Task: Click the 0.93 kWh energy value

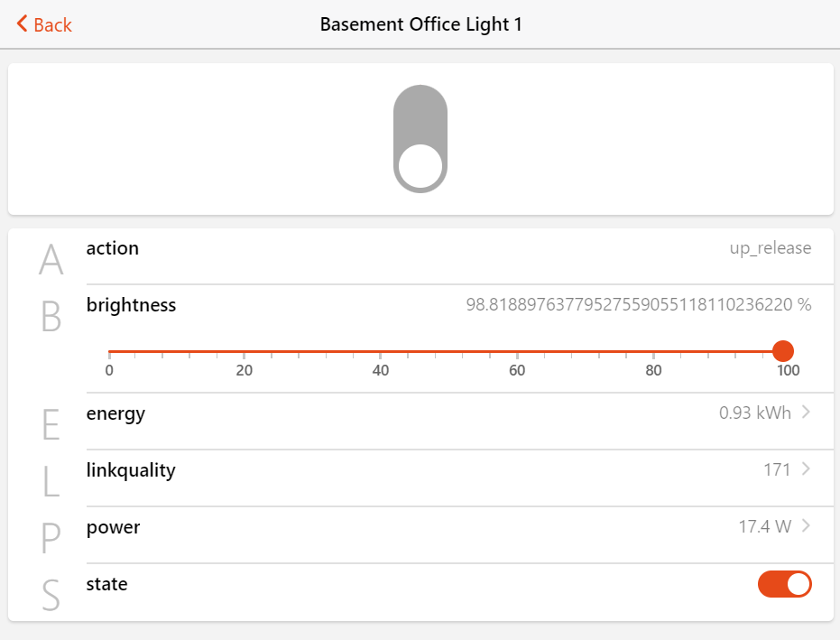Action: coord(754,413)
